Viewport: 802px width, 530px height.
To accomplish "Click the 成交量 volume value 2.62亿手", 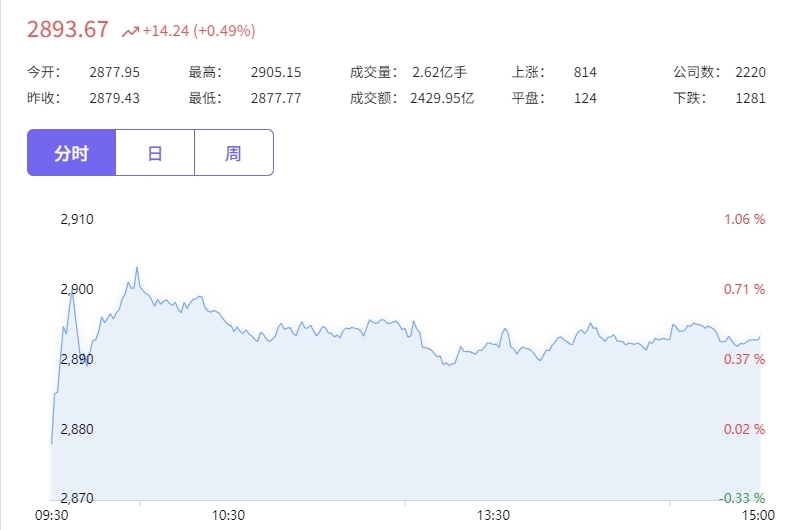I will (x=440, y=72).
